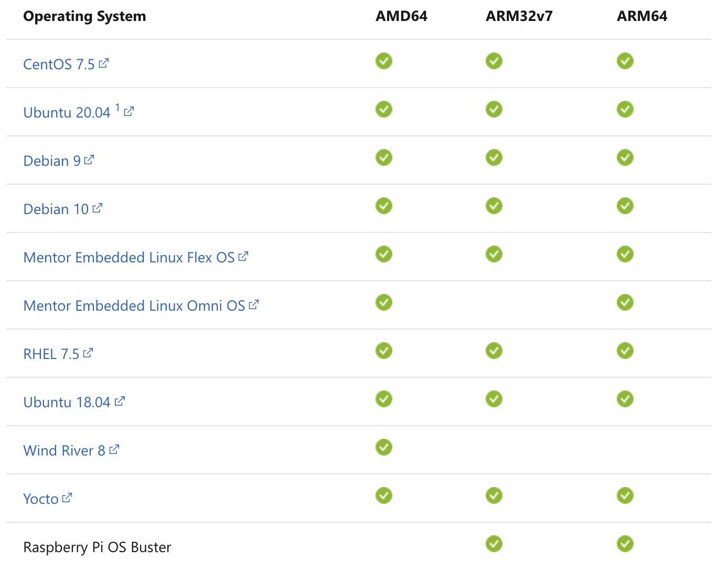This screenshot has width=728, height=571.
Task: Click ARM32v7 checkmark for Raspberry Pi OS Buster
Action: coord(494,544)
